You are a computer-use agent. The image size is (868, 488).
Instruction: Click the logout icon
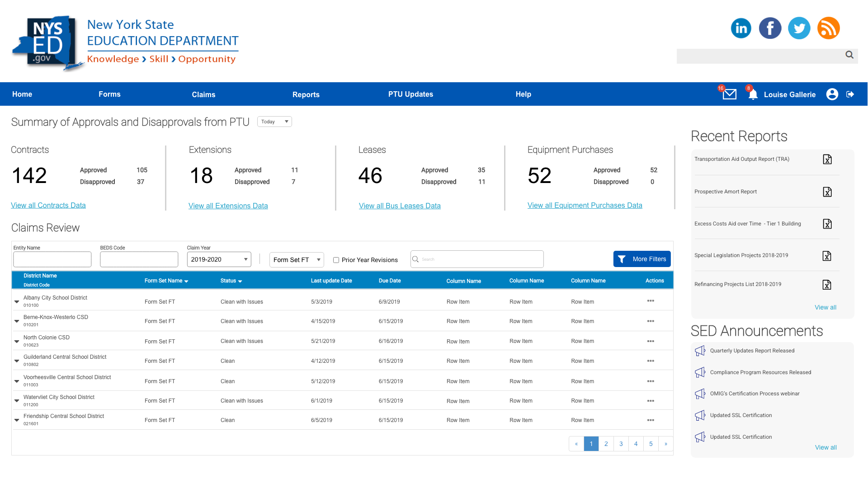tap(850, 94)
